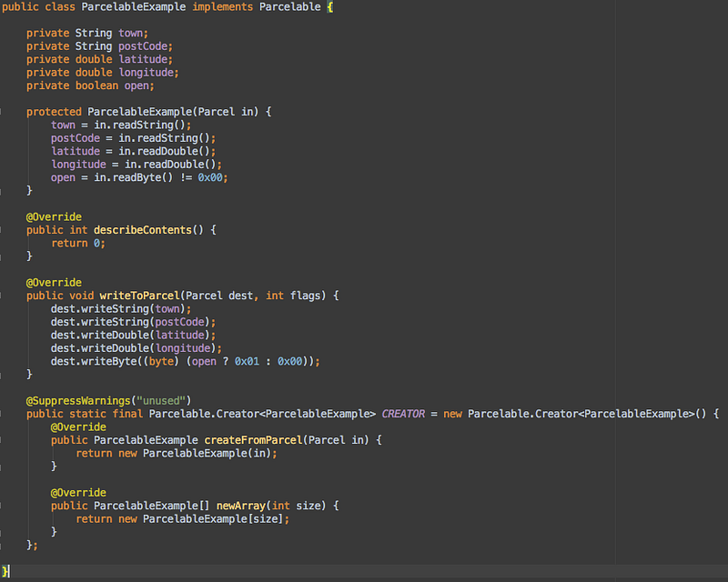
Task: Click 'postCode = in.readString();' assignment line
Action: [x=133, y=138]
